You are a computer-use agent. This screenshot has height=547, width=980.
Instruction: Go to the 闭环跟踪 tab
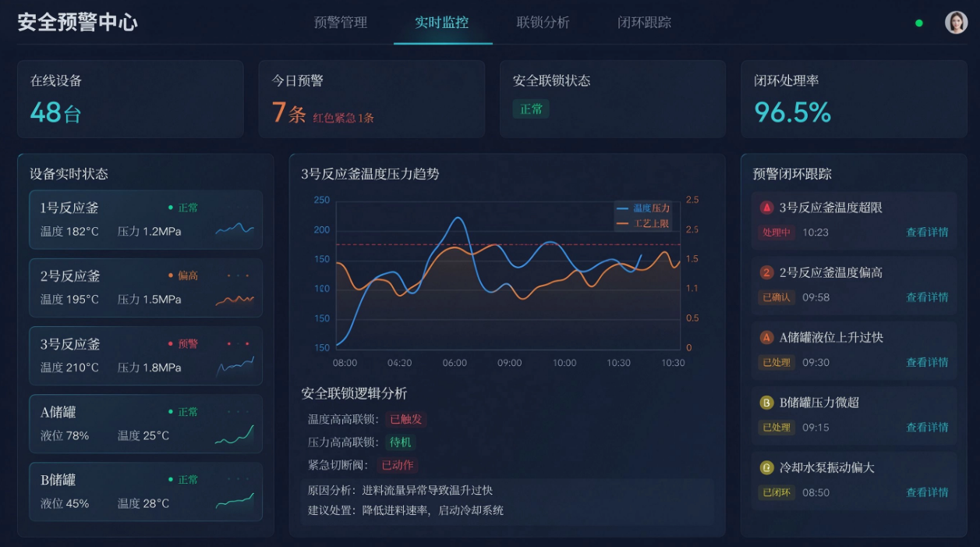pyautogui.click(x=645, y=23)
